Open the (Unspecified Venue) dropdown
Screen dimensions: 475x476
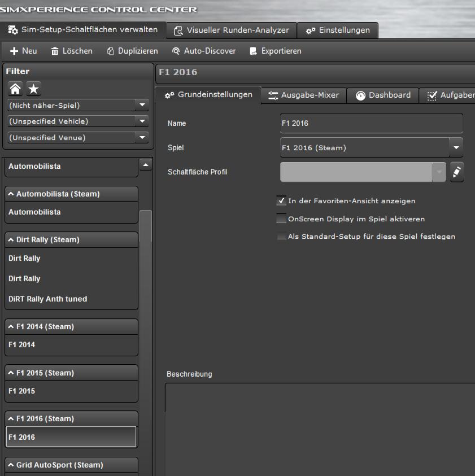pos(142,138)
